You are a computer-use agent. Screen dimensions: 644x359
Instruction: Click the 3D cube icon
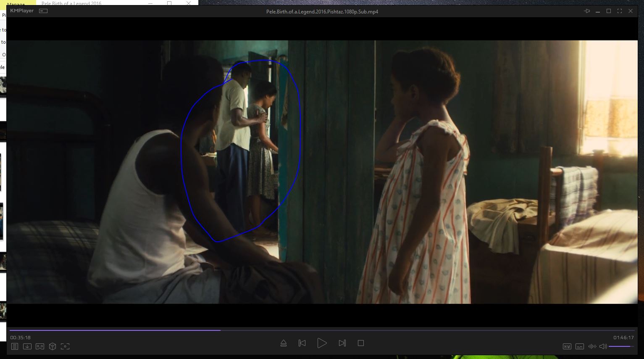pyautogui.click(x=53, y=346)
